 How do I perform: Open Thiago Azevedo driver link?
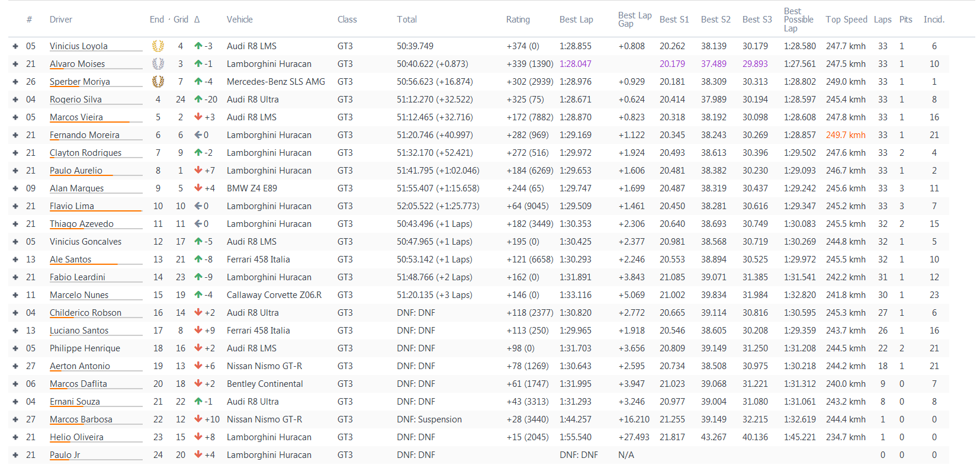coord(82,224)
